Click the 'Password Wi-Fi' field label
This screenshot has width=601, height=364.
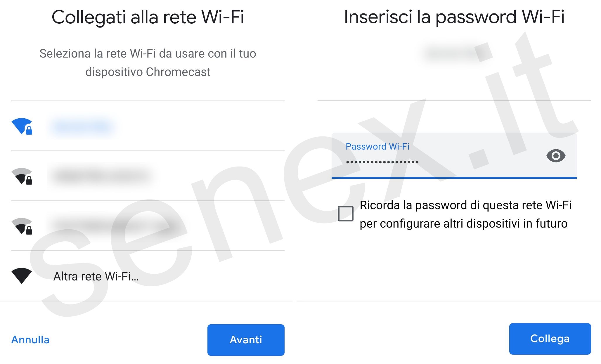[x=377, y=146]
